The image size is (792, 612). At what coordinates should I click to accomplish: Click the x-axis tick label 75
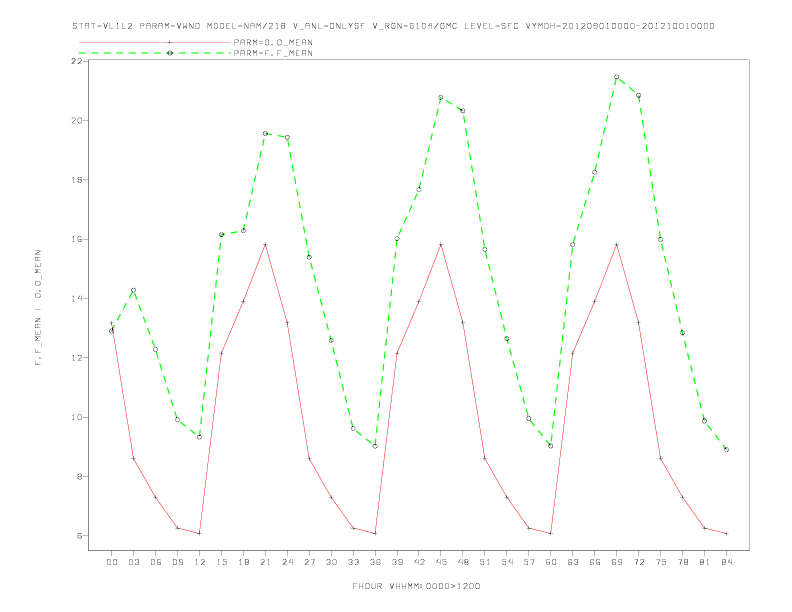click(661, 562)
